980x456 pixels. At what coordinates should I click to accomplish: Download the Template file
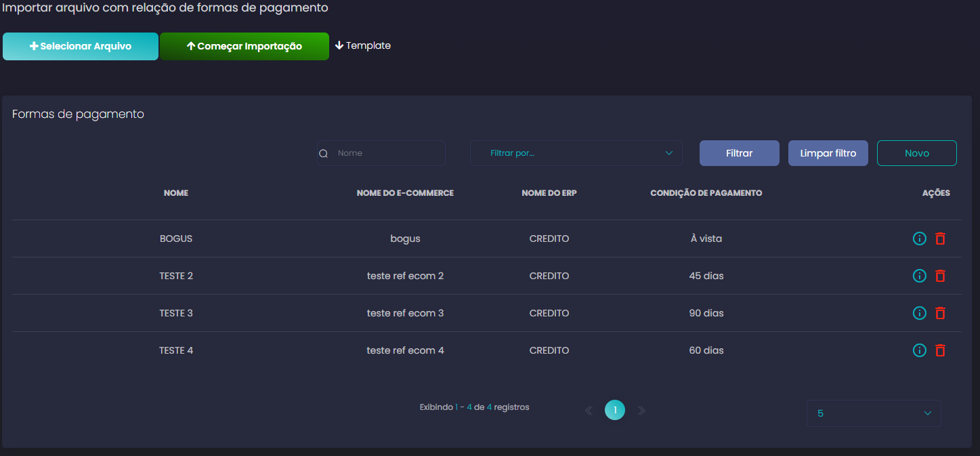tap(363, 45)
